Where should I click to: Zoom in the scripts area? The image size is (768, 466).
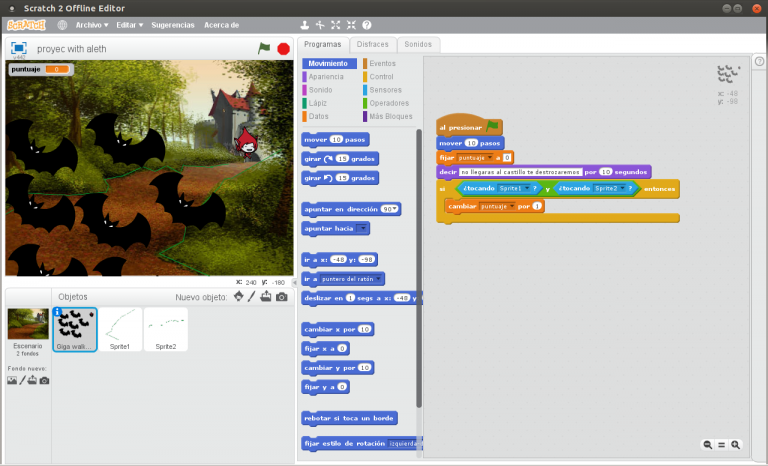tap(735, 445)
